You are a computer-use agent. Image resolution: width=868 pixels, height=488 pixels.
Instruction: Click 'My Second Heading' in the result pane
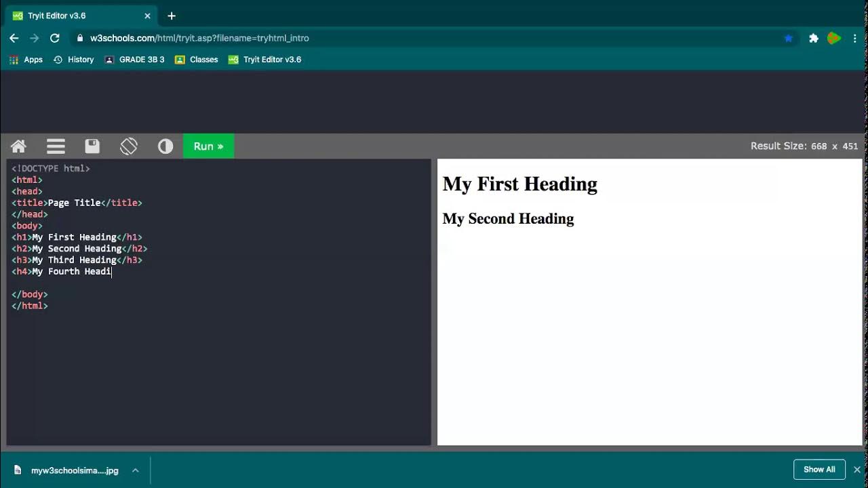(x=508, y=218)
